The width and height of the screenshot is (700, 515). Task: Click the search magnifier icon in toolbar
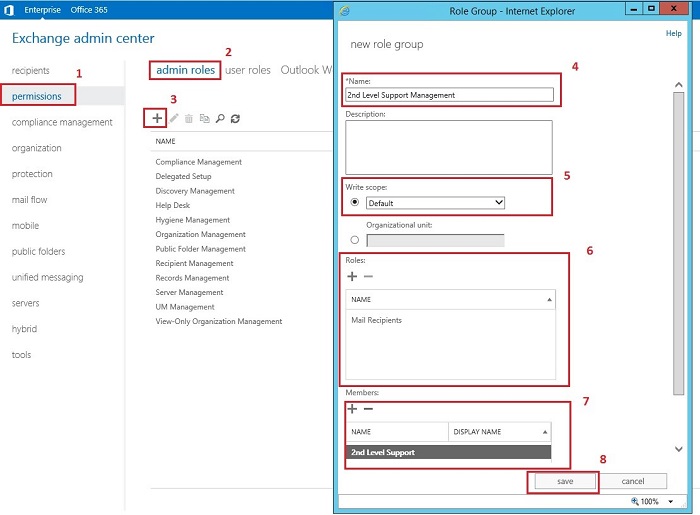click(220, 118)
